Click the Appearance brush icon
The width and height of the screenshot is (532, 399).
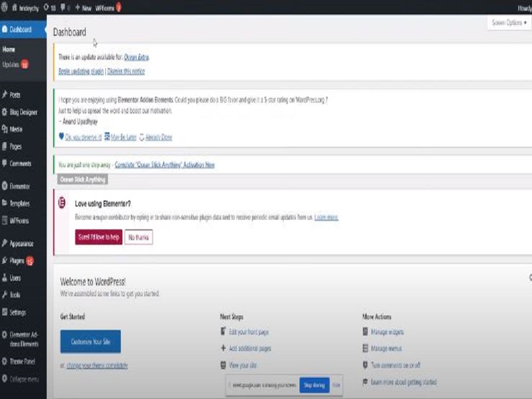click(x=4, y=243)
